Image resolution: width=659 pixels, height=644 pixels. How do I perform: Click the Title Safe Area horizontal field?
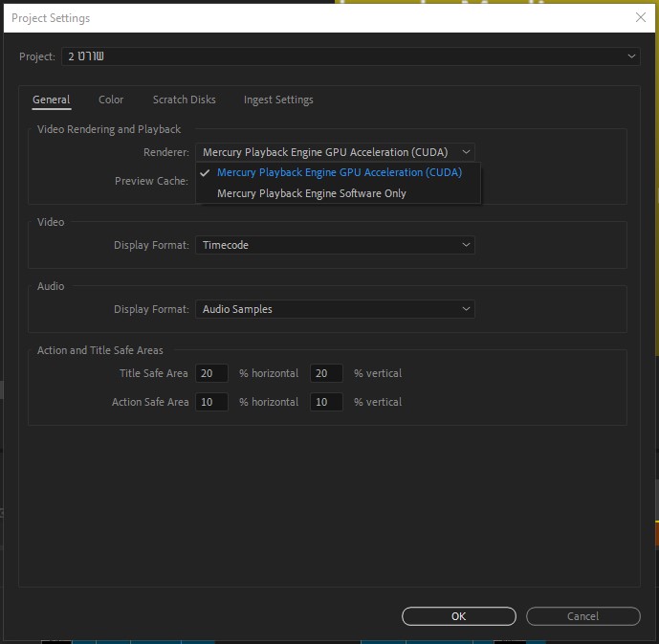211,373
